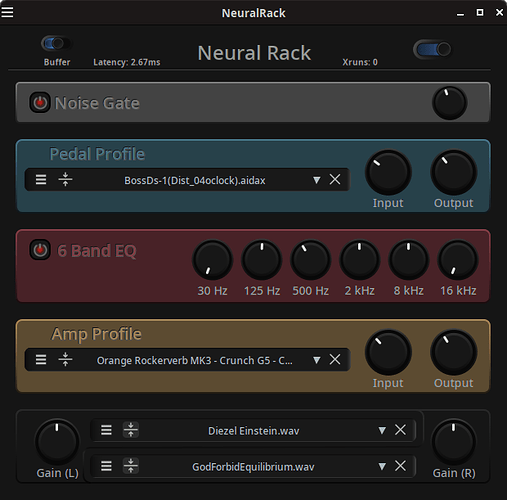Open the hamburger menu in the title bar
The width and height of the screenshot is (507, 500).
pos(7,13)
